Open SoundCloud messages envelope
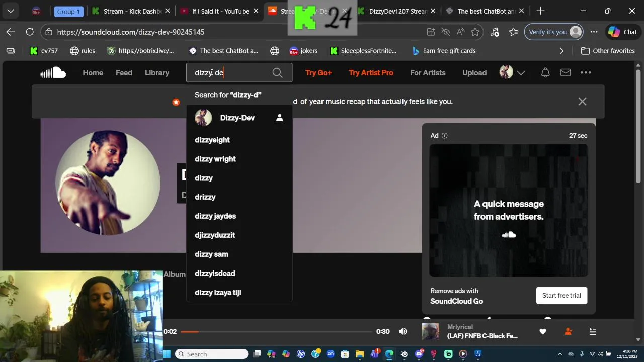644x362 pixels. click(x=566, y=73)
